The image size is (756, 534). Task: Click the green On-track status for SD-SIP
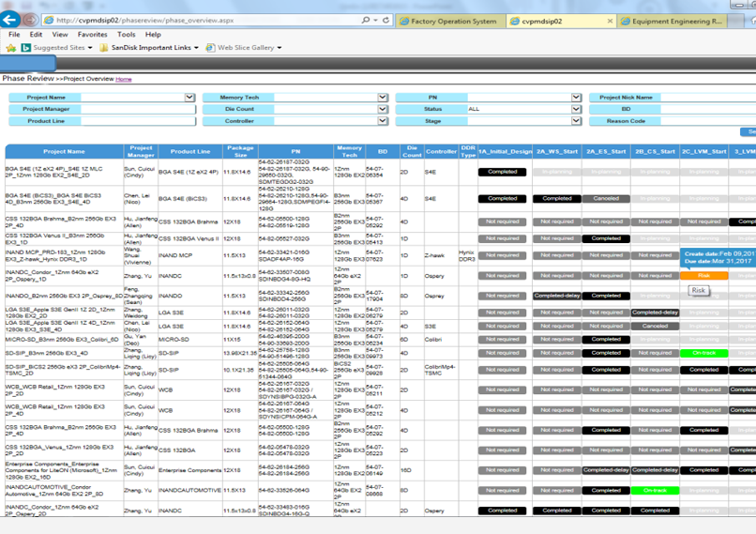pyautogui.click(x=703, y=353)
